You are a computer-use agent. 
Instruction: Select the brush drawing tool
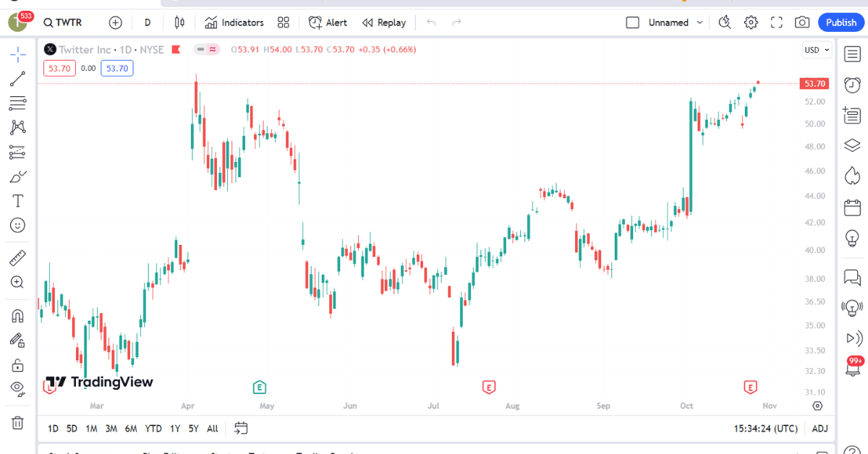coord(17,176)
